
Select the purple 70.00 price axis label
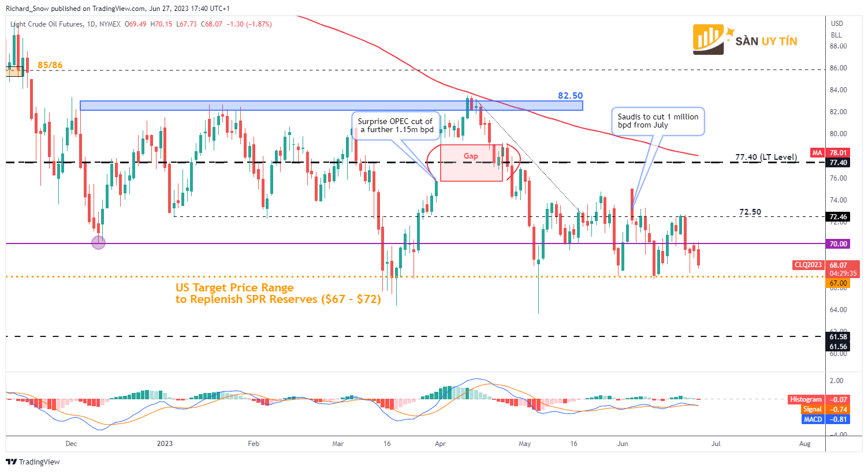click(x=839, y=244)
